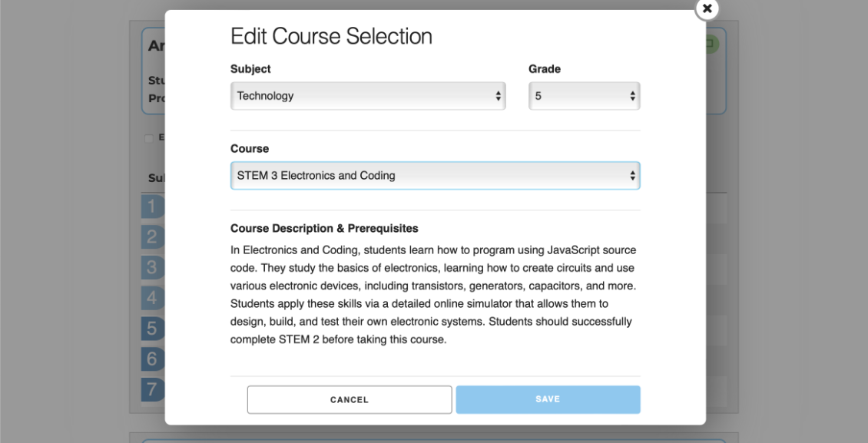Click the Save button
Screen dimensions: 868x443
pos(548,399)
